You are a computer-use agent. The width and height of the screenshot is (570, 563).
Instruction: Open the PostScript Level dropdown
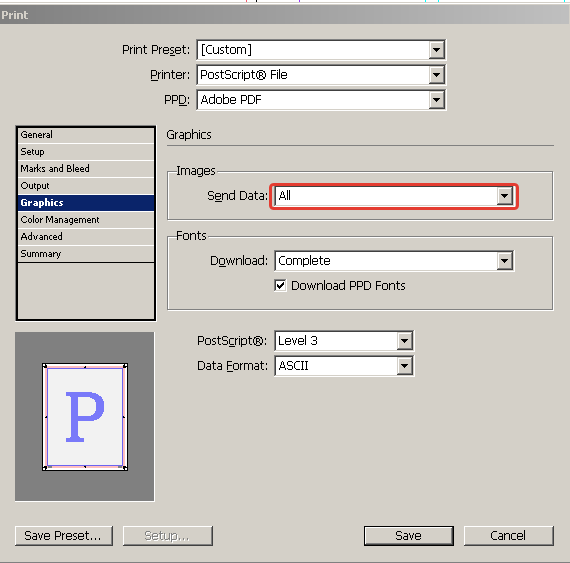[x=404, y=341]
